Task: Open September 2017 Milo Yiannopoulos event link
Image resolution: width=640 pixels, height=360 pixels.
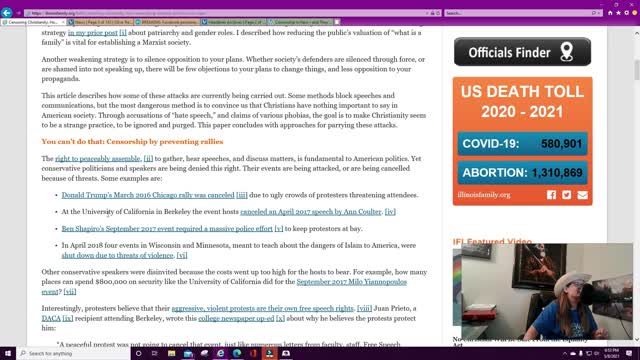Action: [351, 282]
